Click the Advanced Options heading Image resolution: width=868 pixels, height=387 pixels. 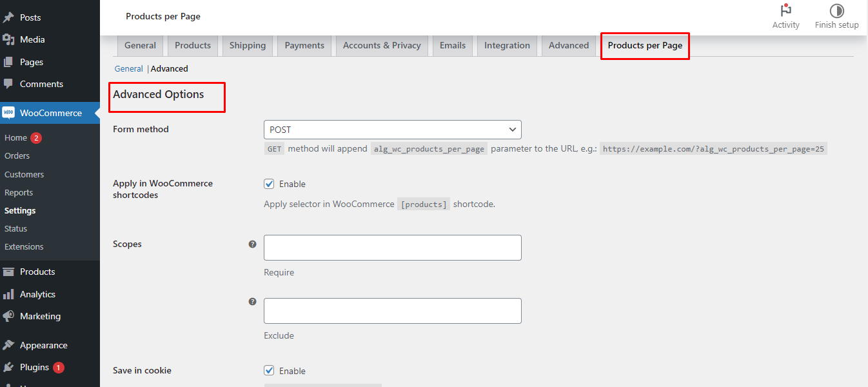point(159,94)
